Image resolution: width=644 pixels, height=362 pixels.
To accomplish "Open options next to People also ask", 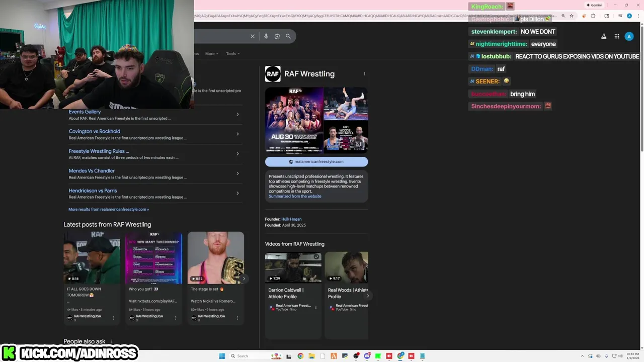I will [x=111, y=341].
